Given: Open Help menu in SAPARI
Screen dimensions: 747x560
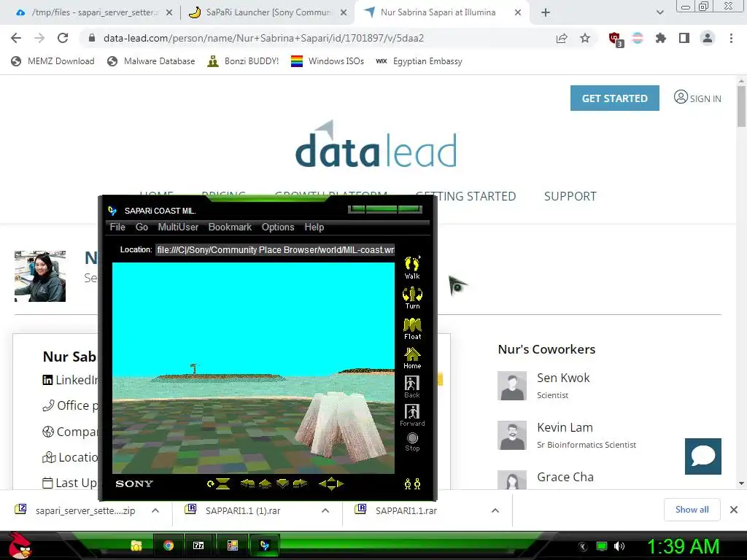Looking at the screenshot, I should [314, 227].
